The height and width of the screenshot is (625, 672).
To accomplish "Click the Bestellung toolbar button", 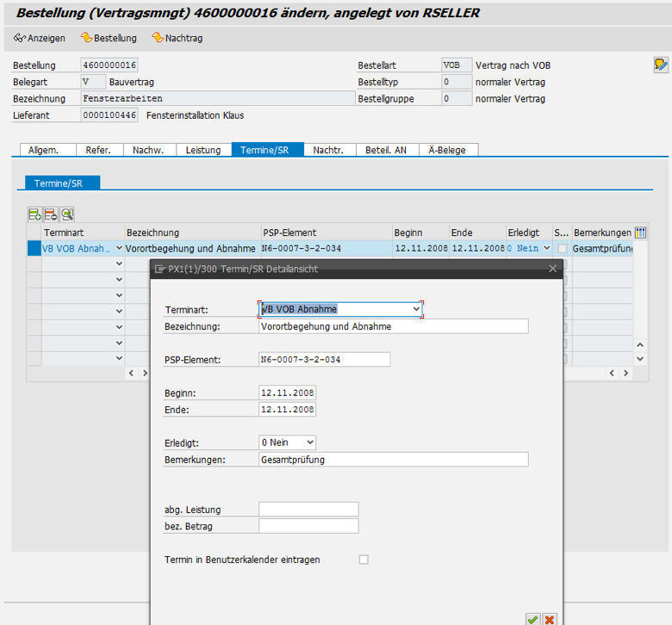I will point(109,38).
